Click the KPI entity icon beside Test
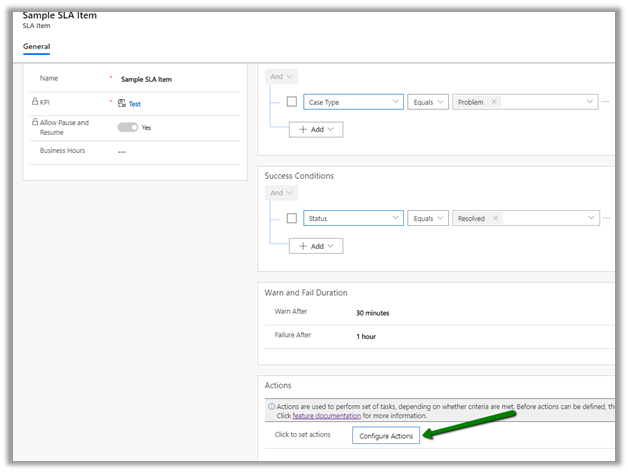This screenshot has width=628, height=473. (122, 103)
